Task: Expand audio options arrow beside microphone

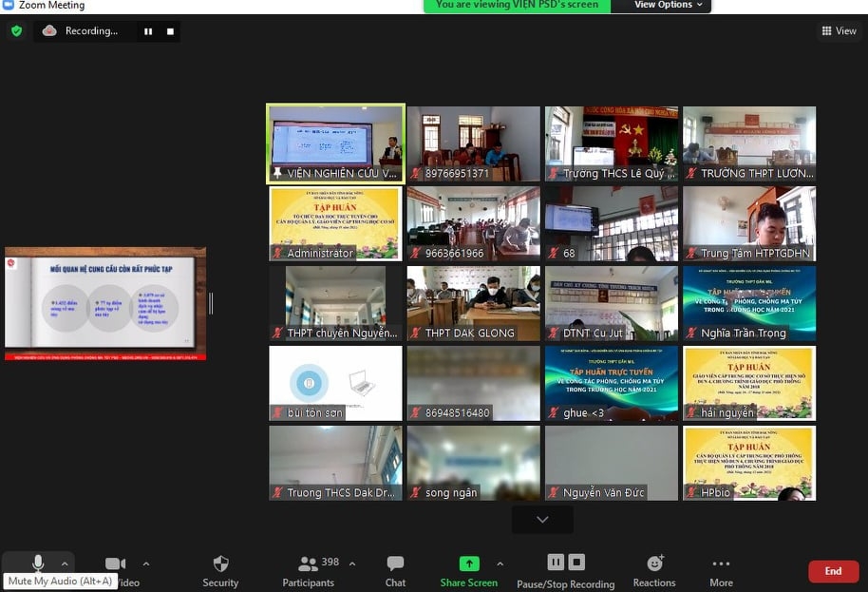Action: tap(65, 563)
